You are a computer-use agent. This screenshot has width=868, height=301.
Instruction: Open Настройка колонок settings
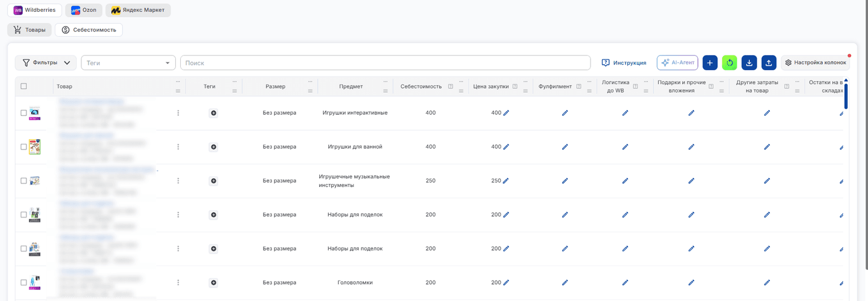815,63
